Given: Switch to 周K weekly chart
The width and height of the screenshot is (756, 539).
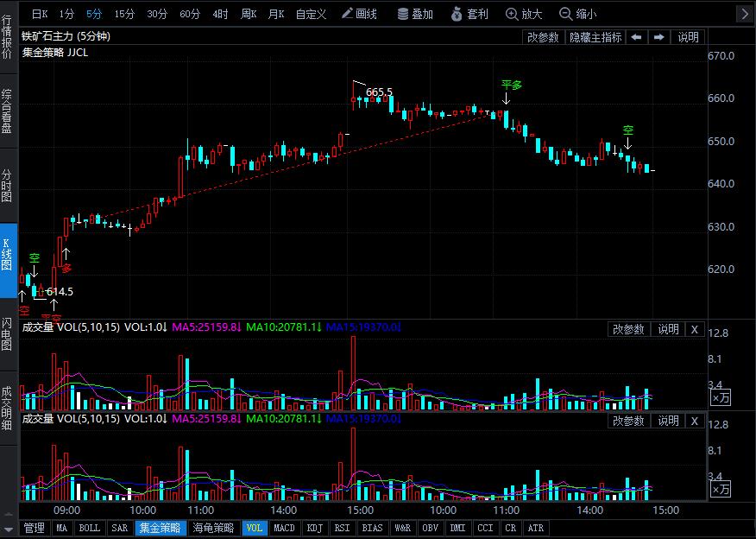Looking at the screenshot, I should tap(249, 14).
